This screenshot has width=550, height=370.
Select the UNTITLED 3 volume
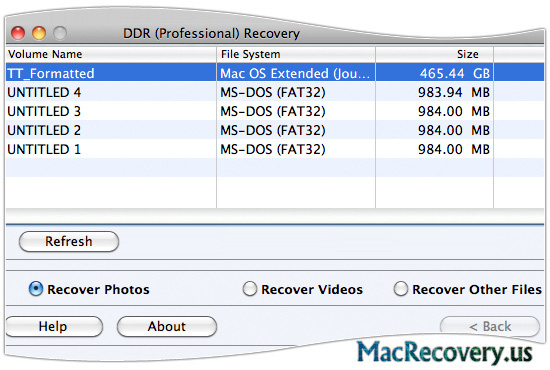click(x=275, y=111)
